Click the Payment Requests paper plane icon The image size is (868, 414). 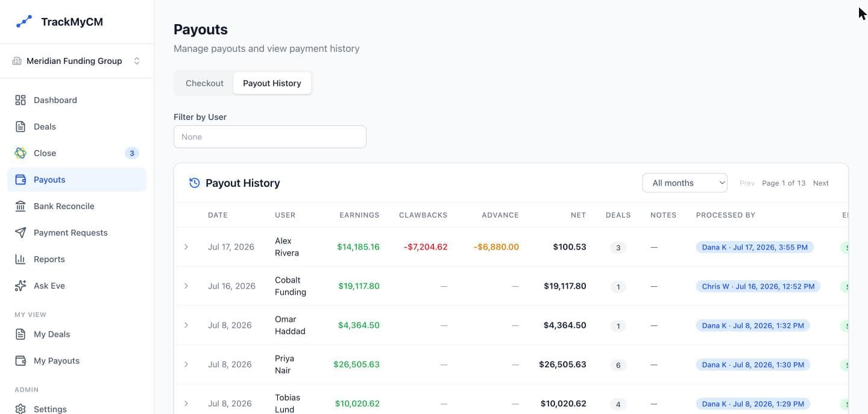click(x=20, y=233)
